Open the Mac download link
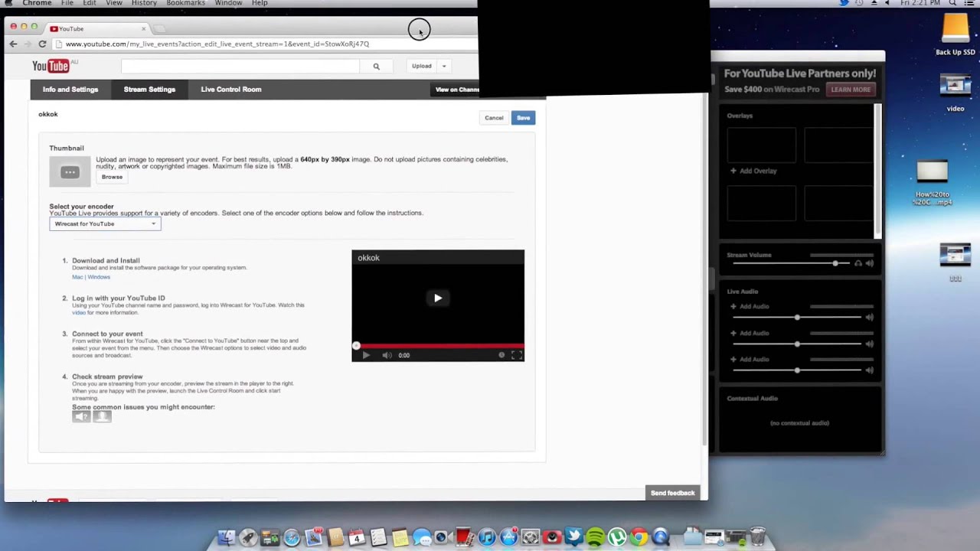Viewport: 980px width, 551px height. 77,277
